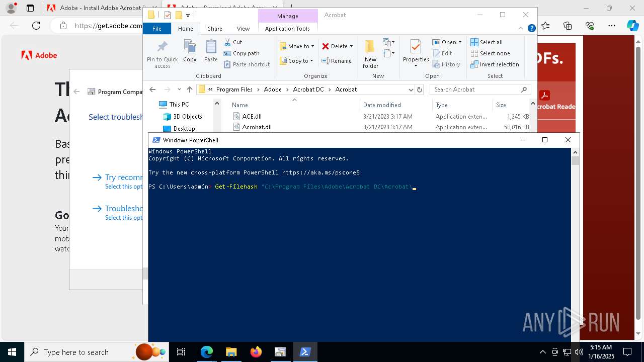The image size is (644, 362).
Task: Create a New folder from ribbon
Action: point(370,54)
